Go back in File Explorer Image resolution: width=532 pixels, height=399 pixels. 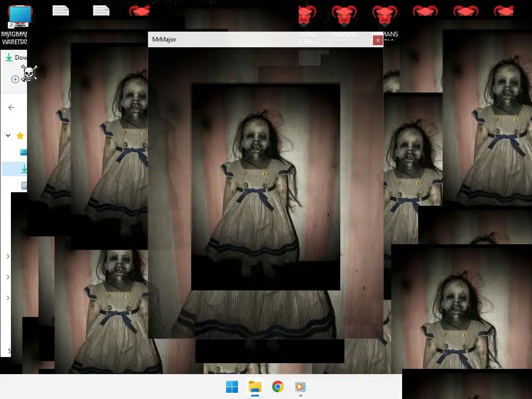(x=11, y=108)
